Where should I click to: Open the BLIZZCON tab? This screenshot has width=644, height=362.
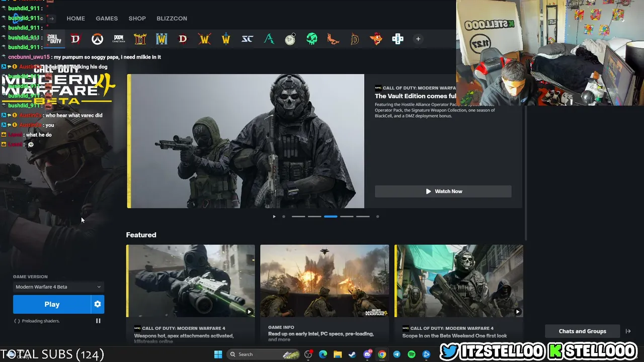point(172,19)
